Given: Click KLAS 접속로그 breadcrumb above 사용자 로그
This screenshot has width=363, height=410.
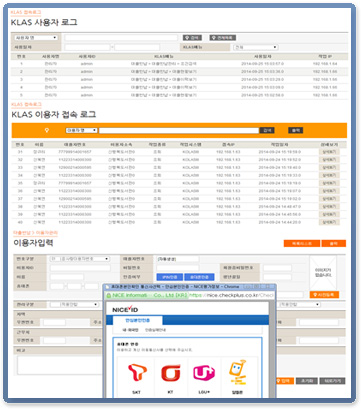Looking at the screenshot, I should pos(26,13).
